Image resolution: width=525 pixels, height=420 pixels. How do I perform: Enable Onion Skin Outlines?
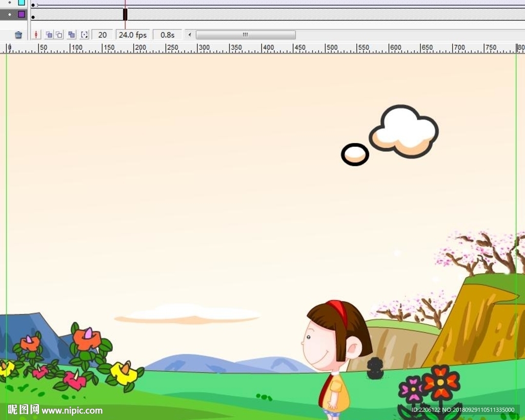[59, 35]
